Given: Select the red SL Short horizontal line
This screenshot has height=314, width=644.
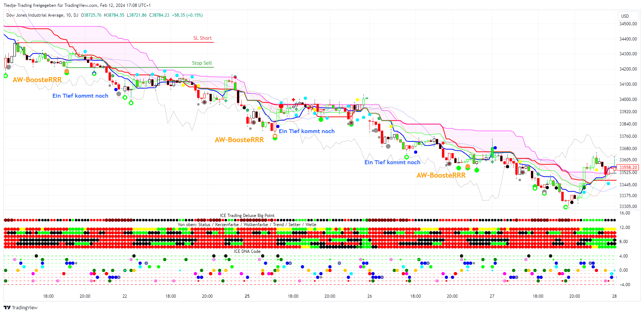Looking at the screenshot, I should pyautogui.click(x=116, y=42).
